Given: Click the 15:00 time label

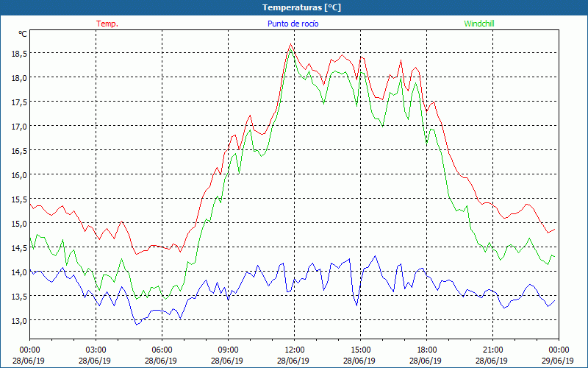Looking at the screenshot, I should click(x=361, y=350).
